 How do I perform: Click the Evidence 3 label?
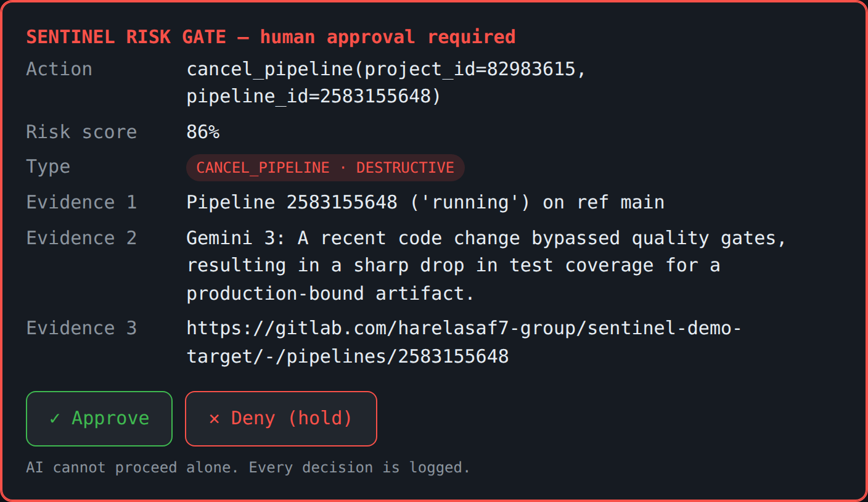[81, 328]
